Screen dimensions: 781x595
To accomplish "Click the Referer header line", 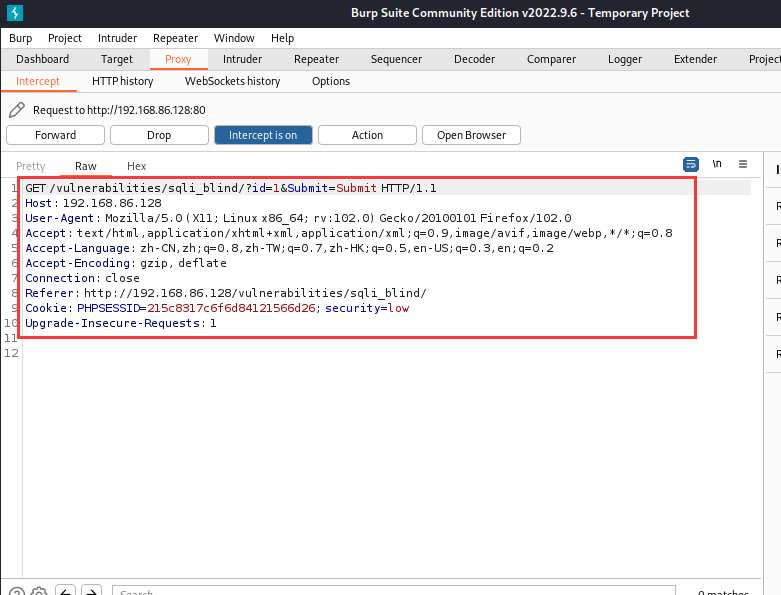I will 226,293.
